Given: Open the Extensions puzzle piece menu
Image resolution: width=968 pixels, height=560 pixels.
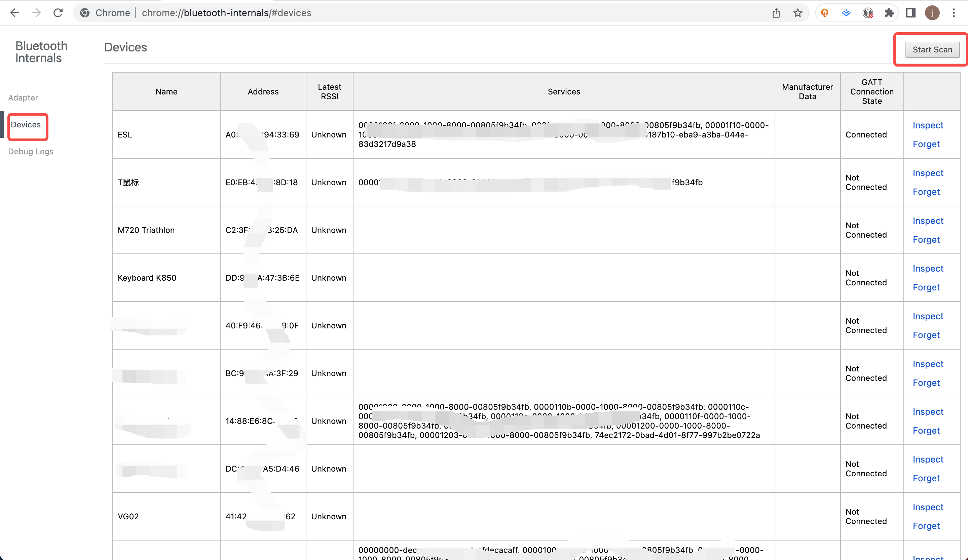Looking at the screenshot, I should (x=889, y=13).
